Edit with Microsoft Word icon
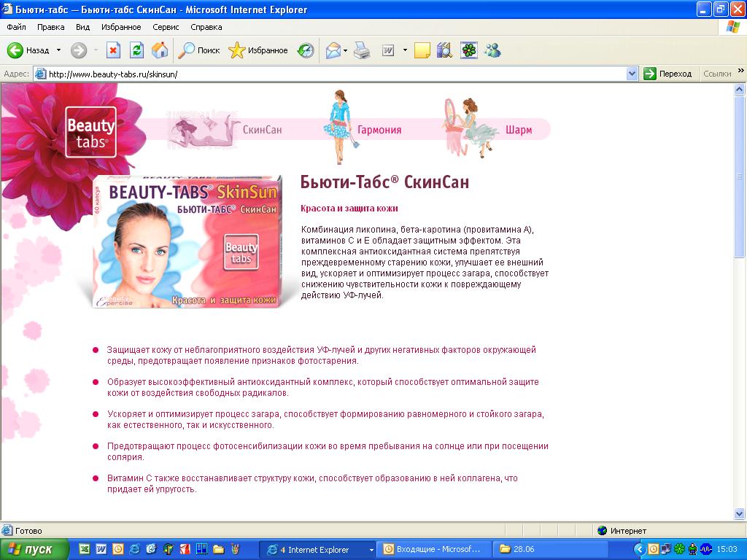Image resolution: width=747 pixels, height=560 pixels. coord(388,50)
